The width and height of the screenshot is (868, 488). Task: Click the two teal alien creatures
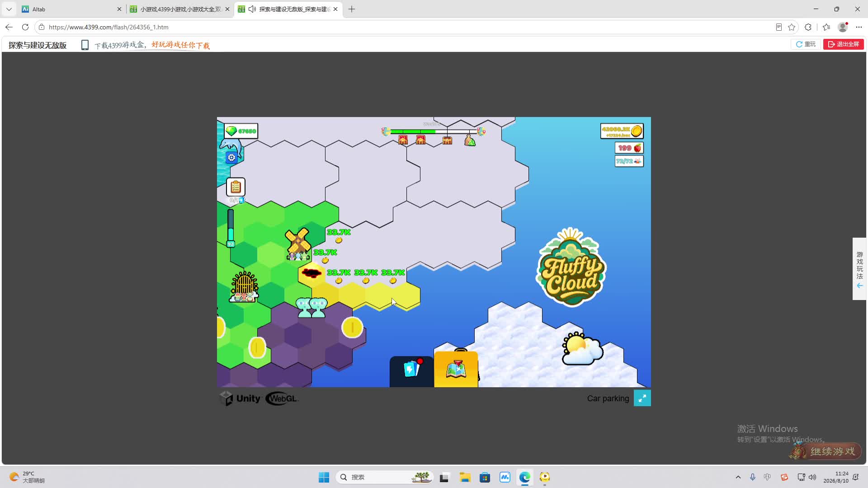pos(311,308)
